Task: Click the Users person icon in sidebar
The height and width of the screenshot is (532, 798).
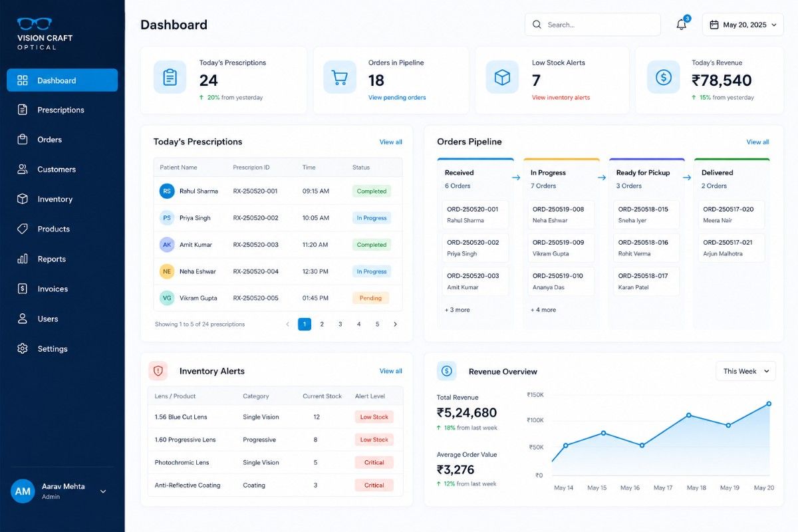Action: [23, 319]
